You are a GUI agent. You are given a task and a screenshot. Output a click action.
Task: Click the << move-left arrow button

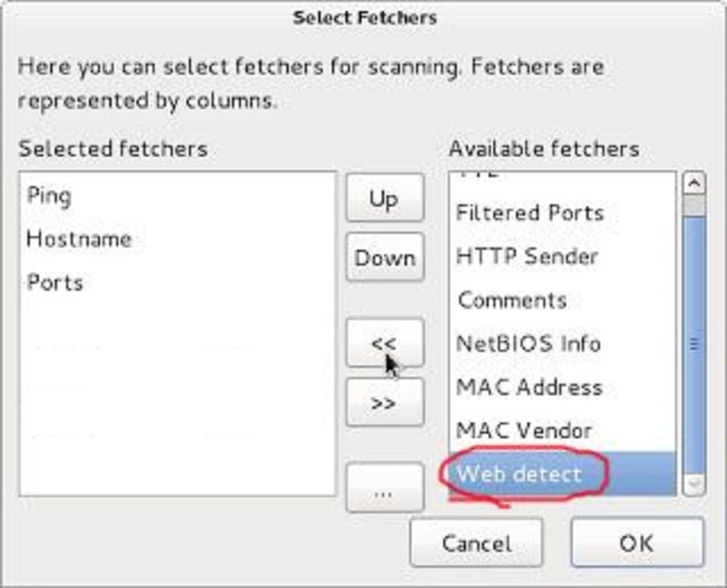tap(384, 343)
